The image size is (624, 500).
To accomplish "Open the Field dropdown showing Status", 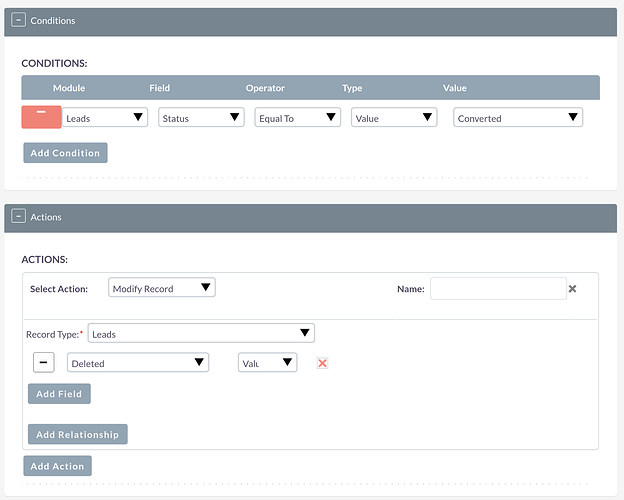I will [201, 118].
